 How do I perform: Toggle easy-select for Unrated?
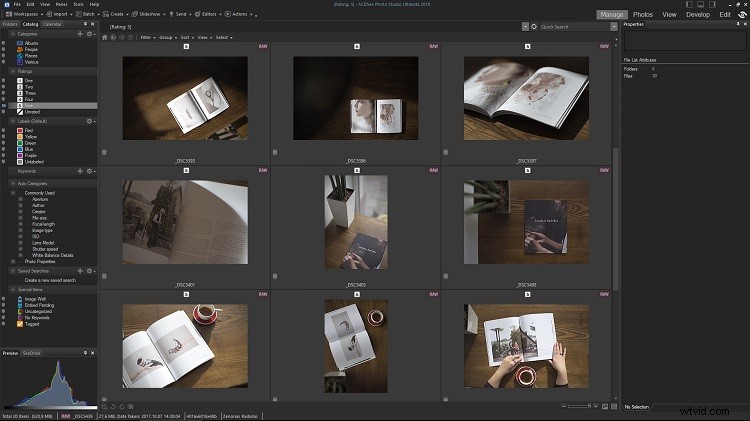pos(4,111)
